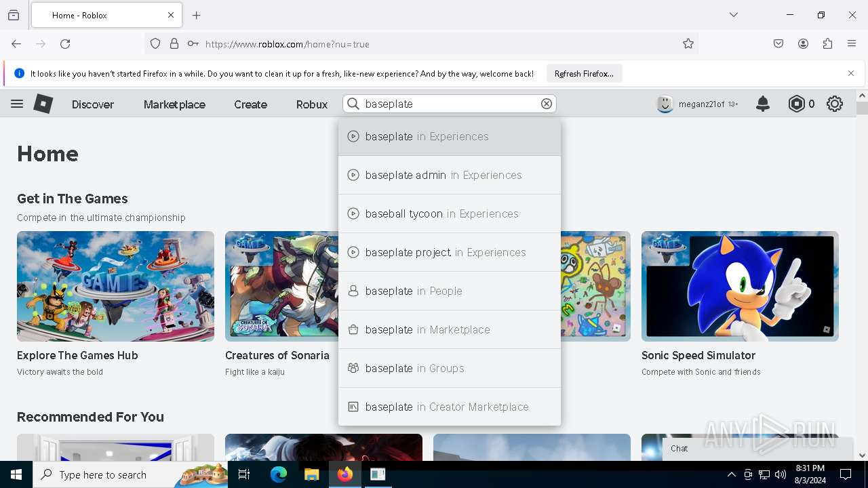Select baseplate project in Experiences
Viewport: 868px width, 488px height.
click(x=450, y=252)
